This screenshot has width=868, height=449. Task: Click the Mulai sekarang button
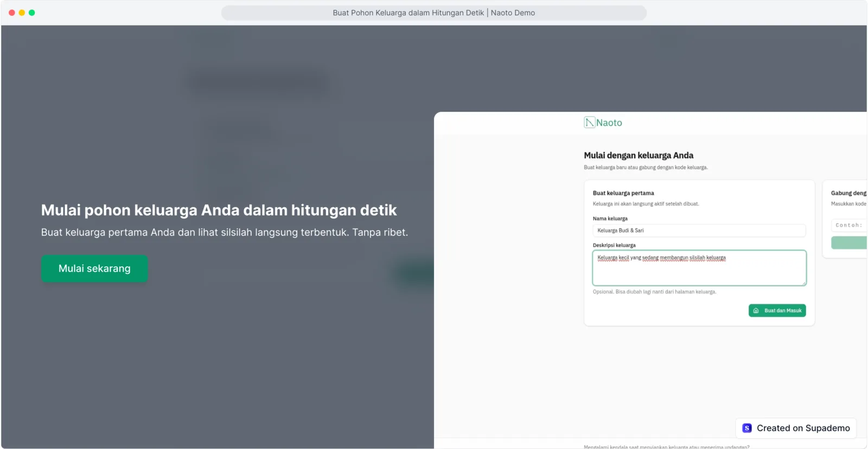click(94, 268)
